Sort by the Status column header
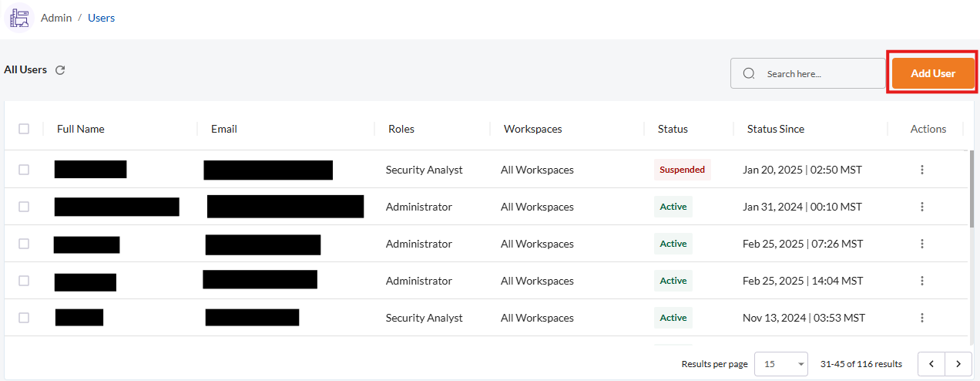This screenshot has height=381, width=980. [673, 129]
